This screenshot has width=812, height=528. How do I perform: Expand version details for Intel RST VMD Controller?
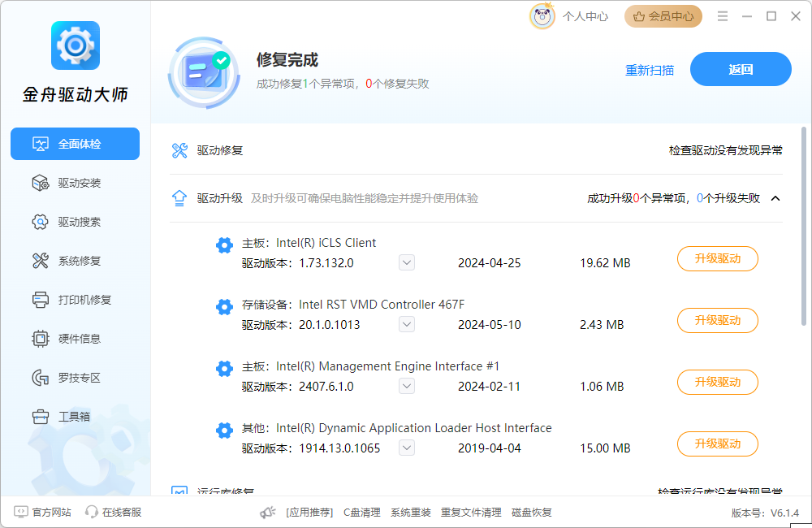pyautogui.click(x=406, y=324)
